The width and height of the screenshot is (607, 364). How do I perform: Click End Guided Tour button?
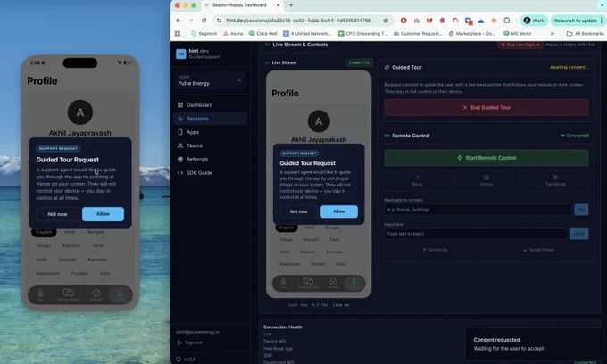pos(486,108)
